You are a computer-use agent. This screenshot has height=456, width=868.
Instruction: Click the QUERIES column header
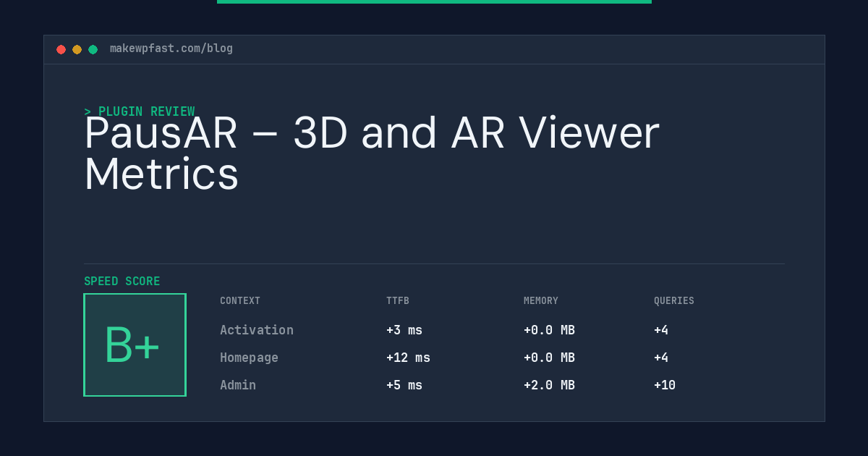(674, 301)
